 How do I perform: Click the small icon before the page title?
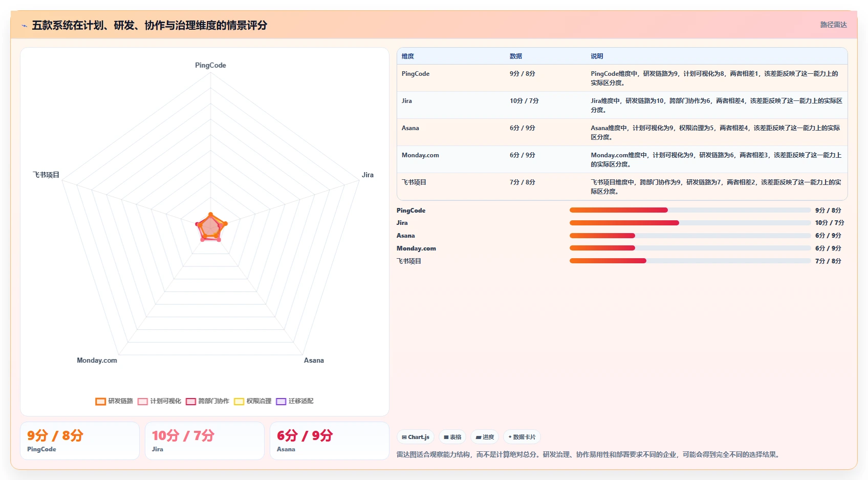[24, 26]
